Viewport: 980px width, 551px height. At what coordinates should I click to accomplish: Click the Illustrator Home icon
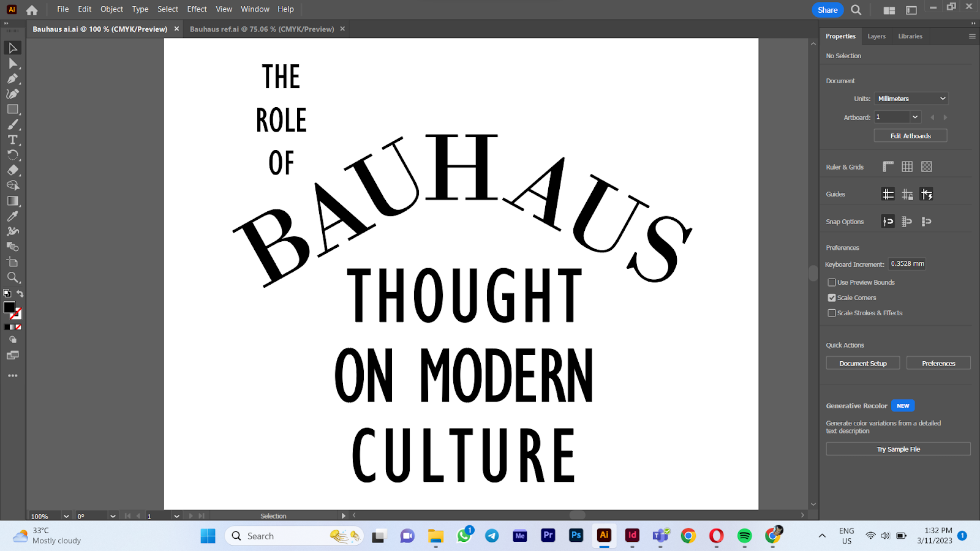32,10
